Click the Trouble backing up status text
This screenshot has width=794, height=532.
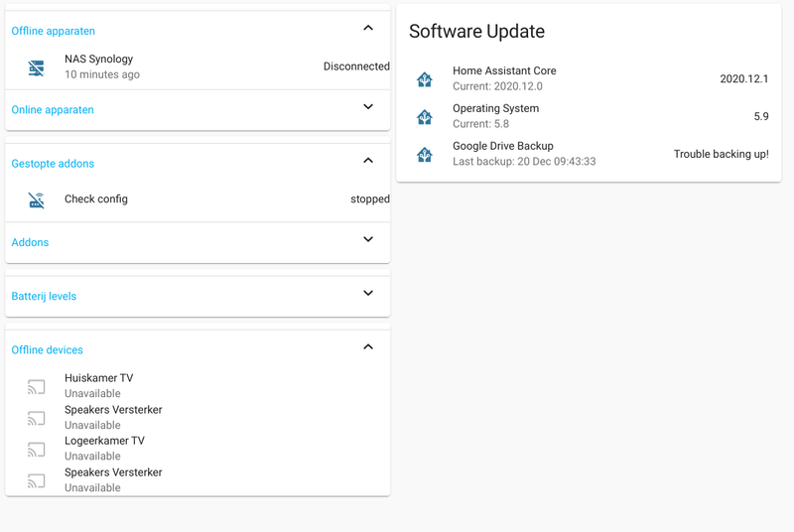[x=721, y=155]
